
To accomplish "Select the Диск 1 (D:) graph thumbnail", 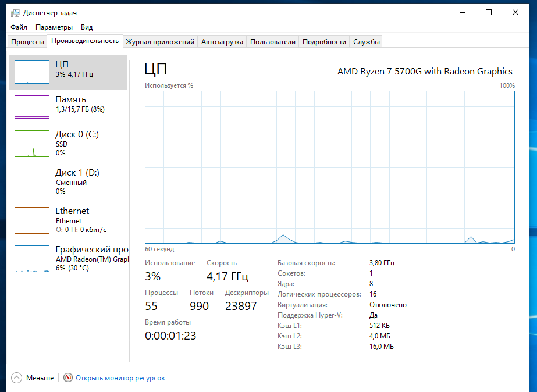I will [x=32, y=182].
